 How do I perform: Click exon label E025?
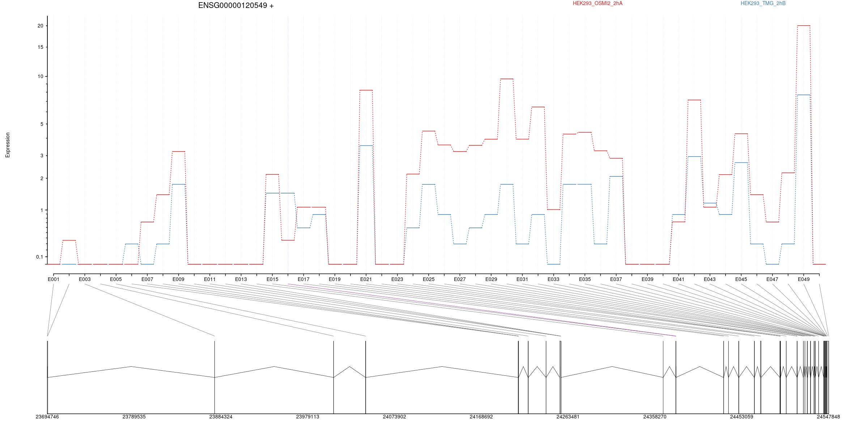429,279
